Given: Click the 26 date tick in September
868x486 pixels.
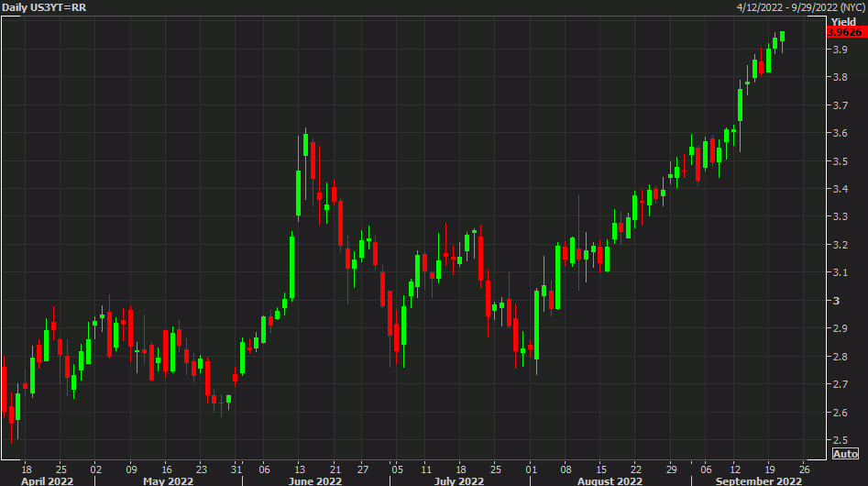Looking at the screenshot, I should pos(804,466).
